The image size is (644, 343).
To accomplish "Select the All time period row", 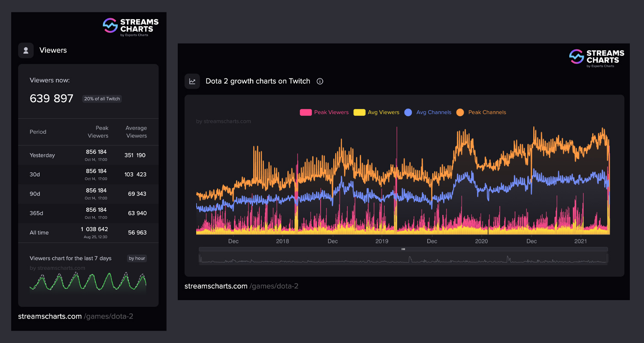I will pyautogui.click(x=88, y=232).
